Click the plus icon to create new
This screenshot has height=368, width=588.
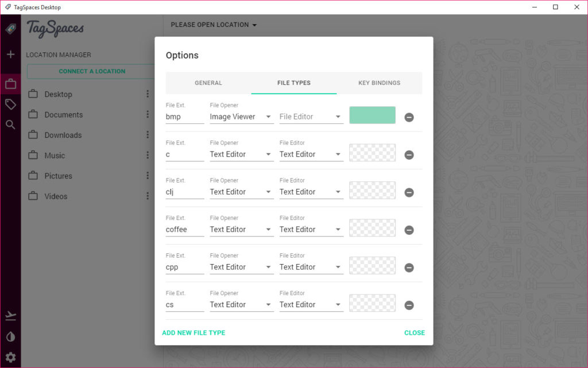(x=10, y=55)
